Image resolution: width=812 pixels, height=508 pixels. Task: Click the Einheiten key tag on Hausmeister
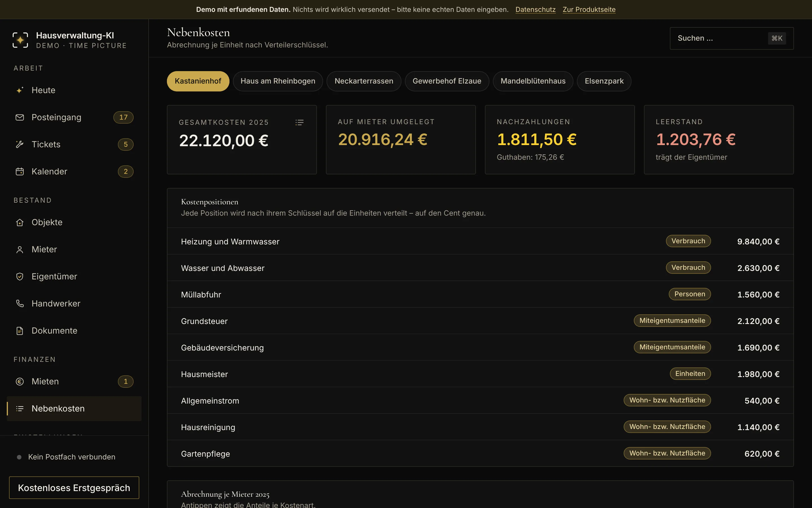[690, 374]
